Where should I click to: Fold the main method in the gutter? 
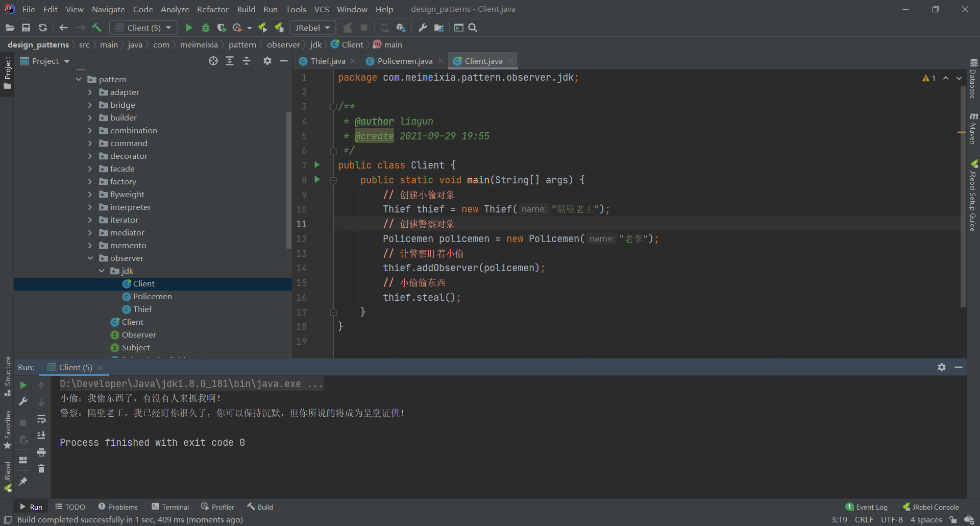(333, 180)
